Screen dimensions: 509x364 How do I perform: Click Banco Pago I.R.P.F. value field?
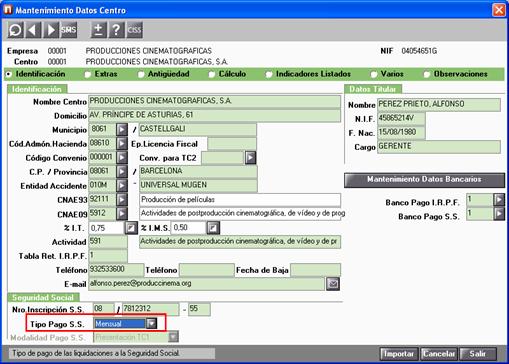coord(480,200)
